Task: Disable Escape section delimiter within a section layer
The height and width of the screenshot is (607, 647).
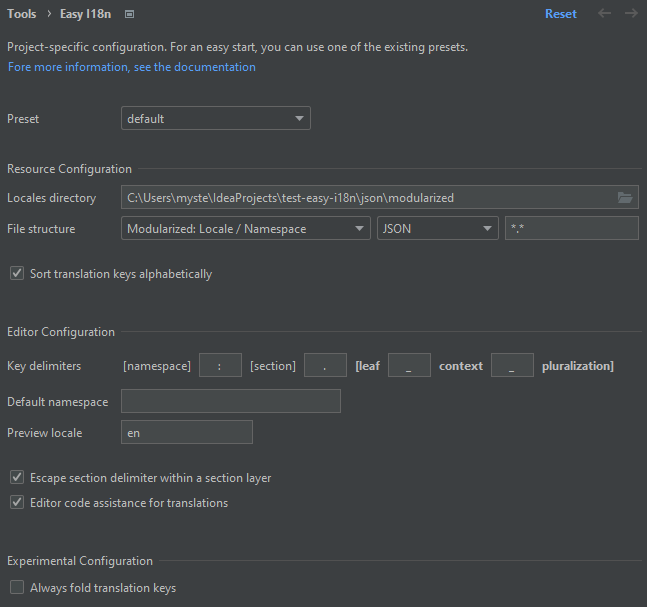Action: point(17,478)
